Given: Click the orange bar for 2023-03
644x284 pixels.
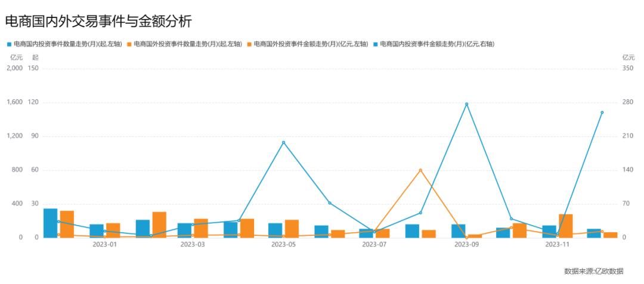Looking at the screenshot, I should pos(201,228).
